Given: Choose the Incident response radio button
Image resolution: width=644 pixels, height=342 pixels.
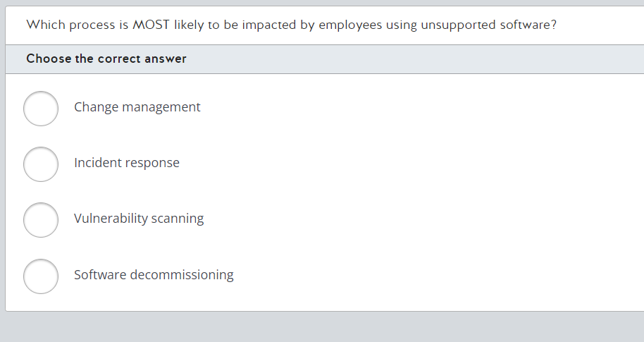Looking at the screenshot, I should (x=41, y=164).
